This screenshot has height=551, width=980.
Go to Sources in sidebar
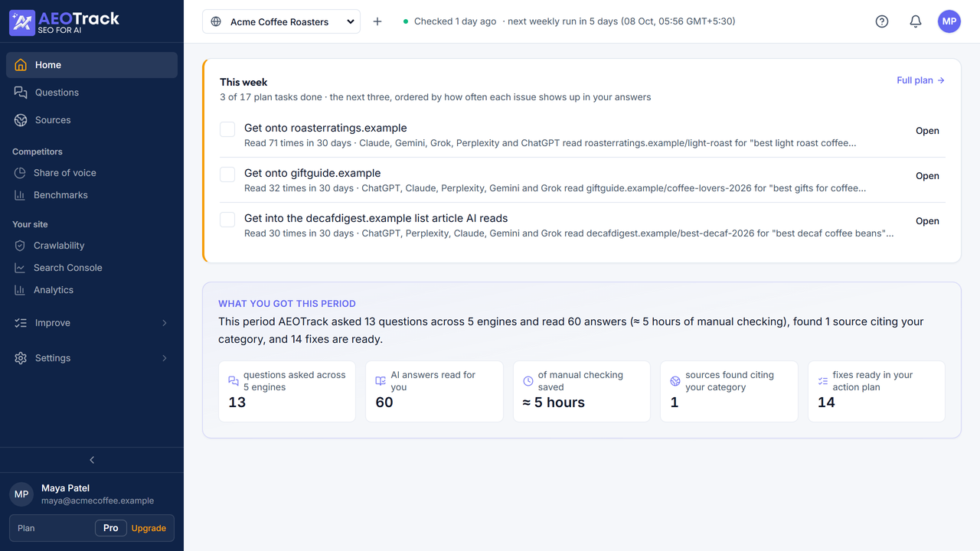point(92,120)
